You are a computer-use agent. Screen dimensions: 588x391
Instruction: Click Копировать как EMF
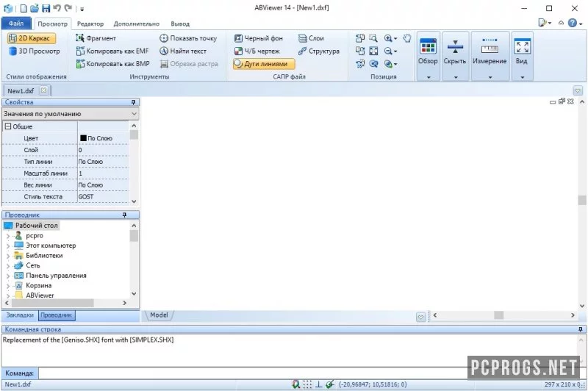click(x=112, y=51)
